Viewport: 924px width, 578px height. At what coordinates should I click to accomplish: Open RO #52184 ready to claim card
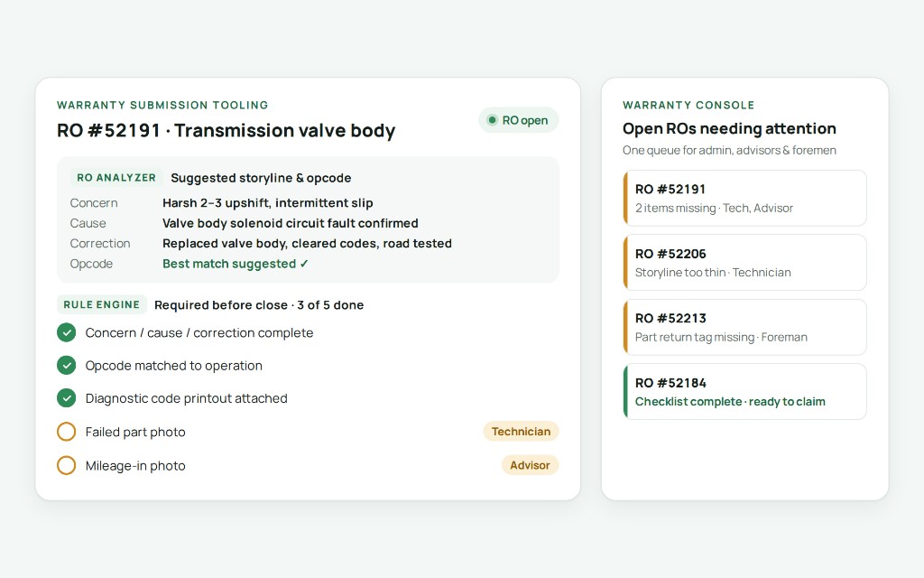(x=744, y=392)
